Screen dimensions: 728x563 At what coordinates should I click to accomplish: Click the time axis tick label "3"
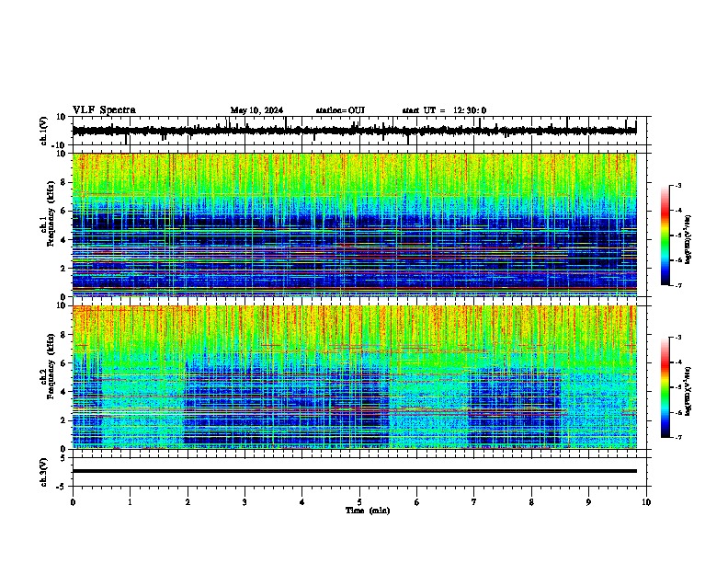(x=245, y=502)
